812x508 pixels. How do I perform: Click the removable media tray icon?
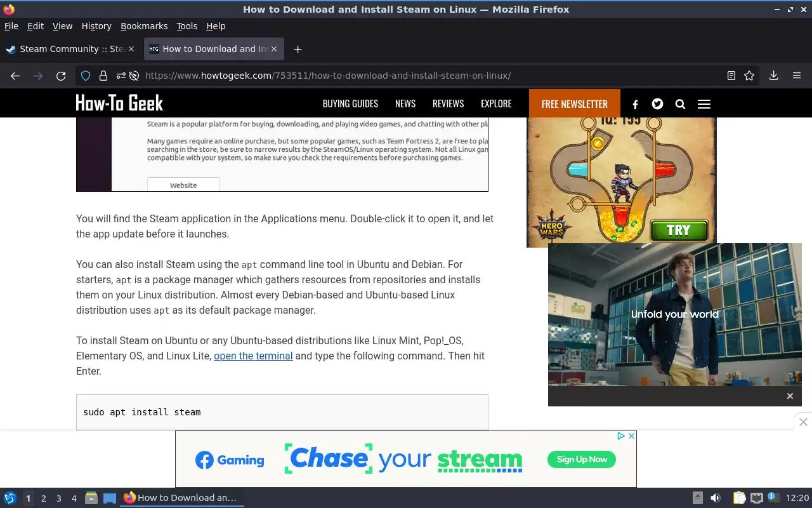coord(697,498)
